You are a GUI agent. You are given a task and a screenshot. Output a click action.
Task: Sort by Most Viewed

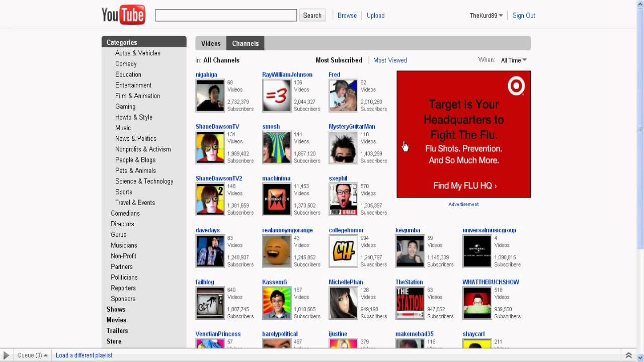click(390, 60)
